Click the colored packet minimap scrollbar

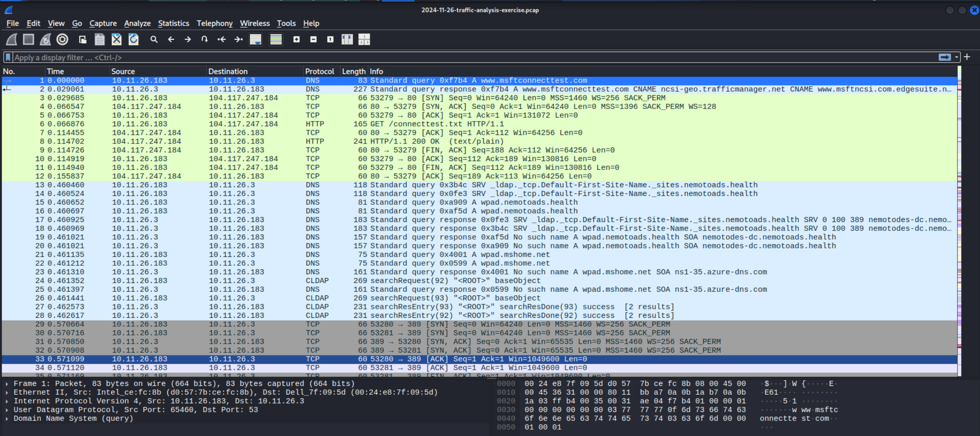pyautogui.click(x=959, y=220)
